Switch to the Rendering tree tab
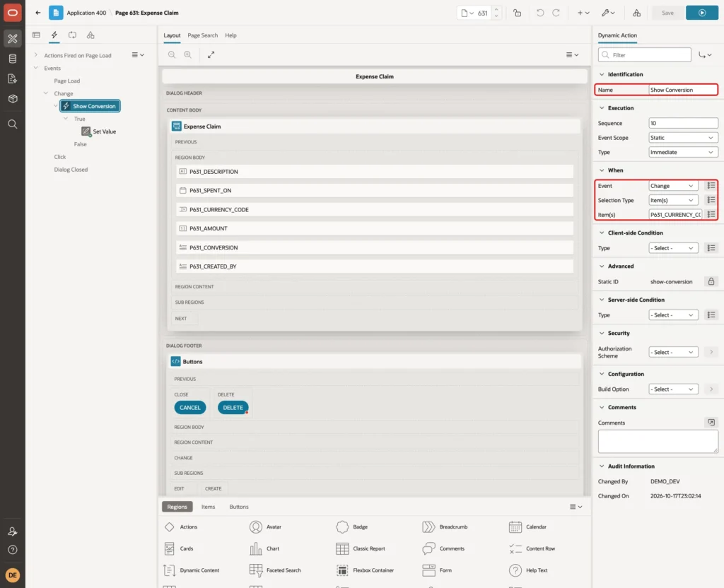The image size is (724, 588). tap(37, 35)
